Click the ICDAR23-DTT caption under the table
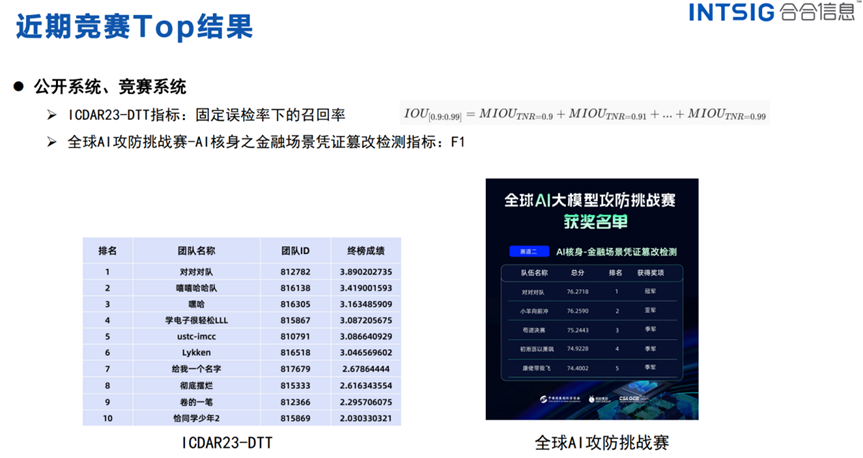The image size is (863, 458). click(x=227, y=443)
